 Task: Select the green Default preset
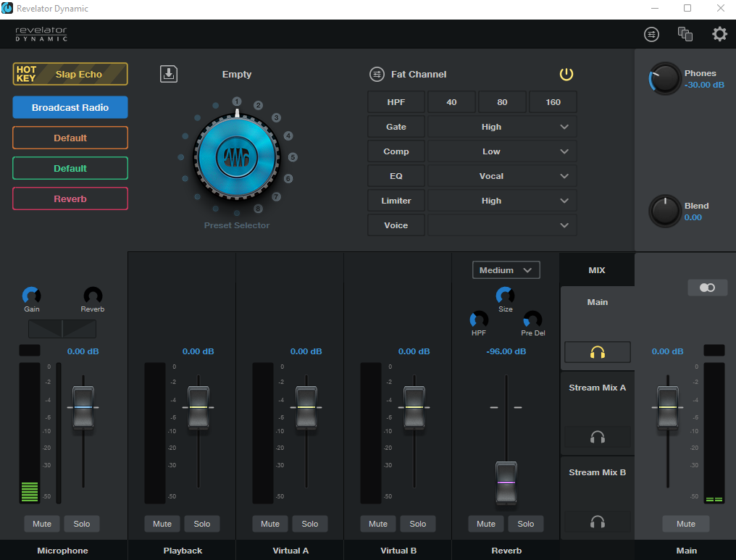point(70,169)
